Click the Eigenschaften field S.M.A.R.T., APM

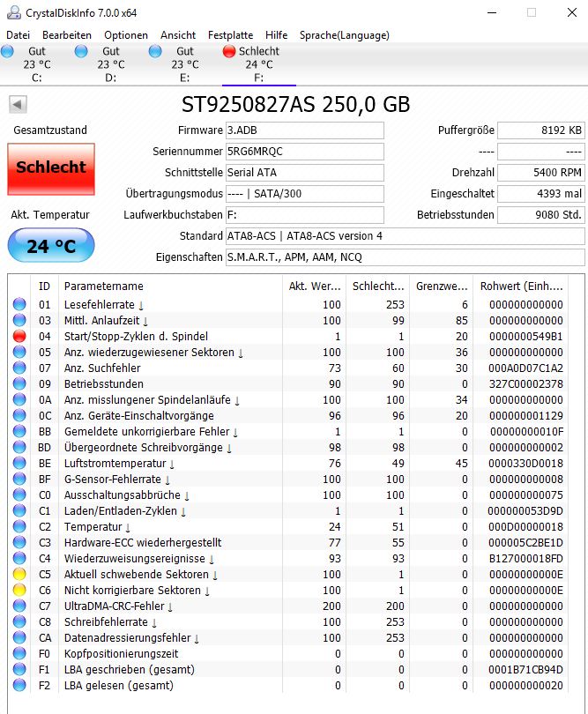(x=406, y=257)
